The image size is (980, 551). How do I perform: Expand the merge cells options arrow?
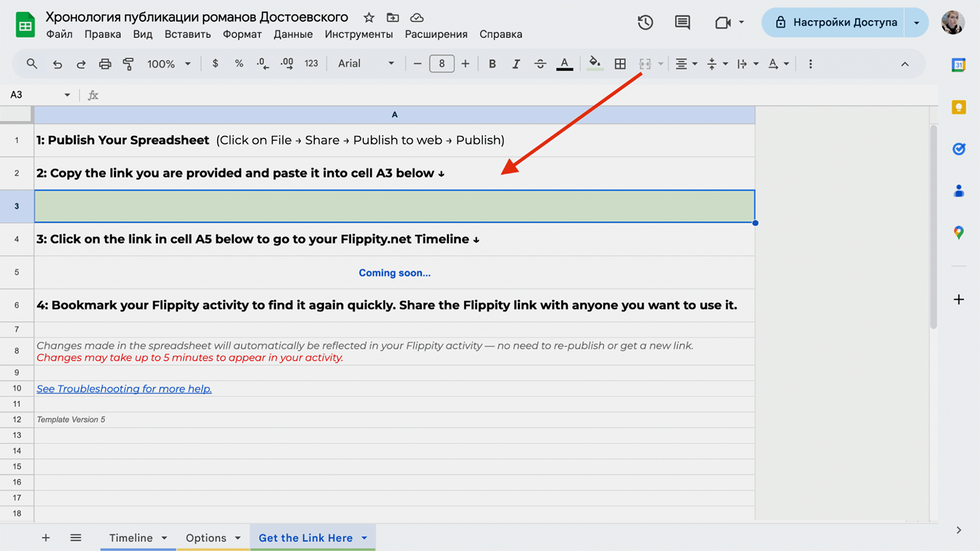[x=661, y=64]
